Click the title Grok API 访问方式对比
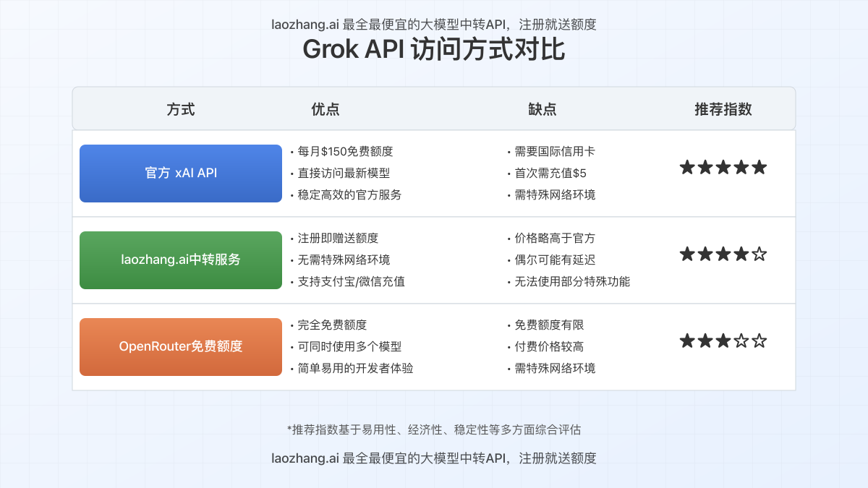The height and width of the screenshot is (488, 868). (434, 51)
